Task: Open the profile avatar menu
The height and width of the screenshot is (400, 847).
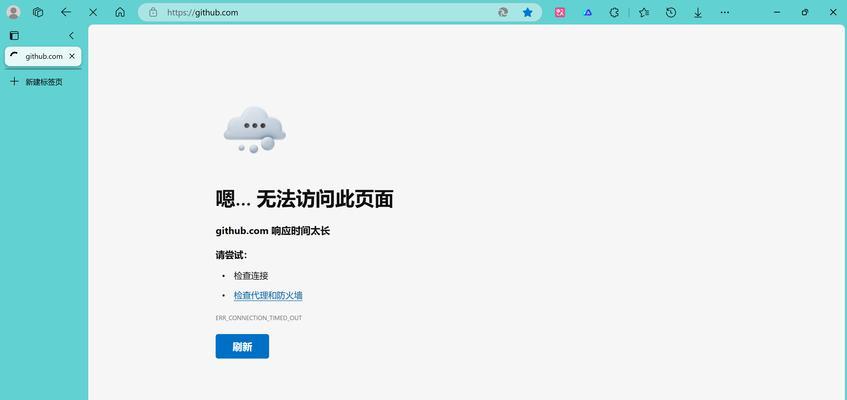Action: 14,12
